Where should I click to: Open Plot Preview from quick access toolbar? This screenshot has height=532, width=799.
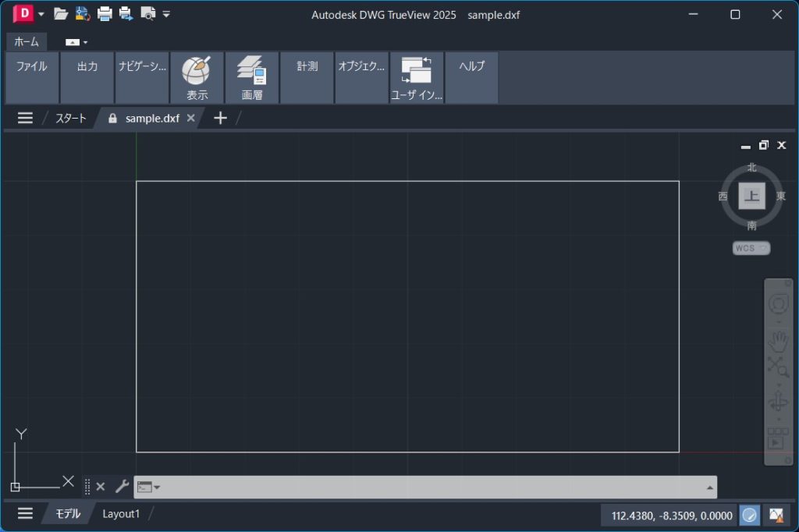[x=147, y=14]
